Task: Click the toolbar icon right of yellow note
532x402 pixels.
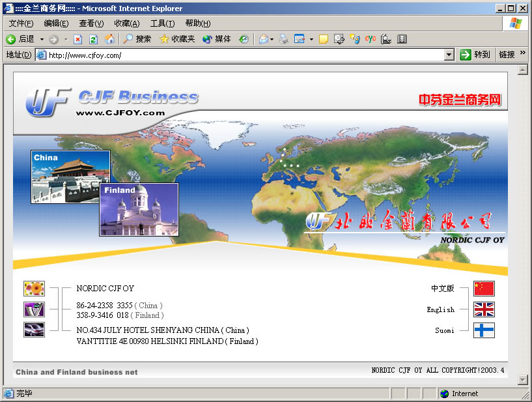Action: [x=339, y=39]
